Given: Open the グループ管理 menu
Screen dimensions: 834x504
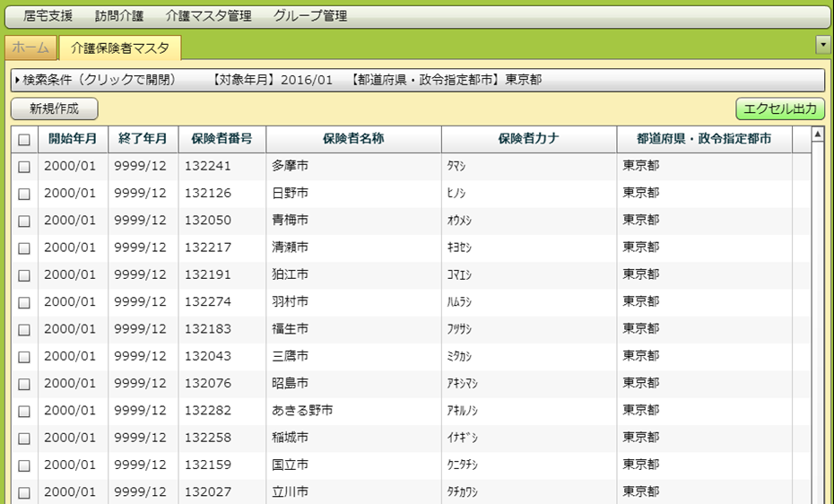Looking at the screenshot, I should click(x=309, y=16).
